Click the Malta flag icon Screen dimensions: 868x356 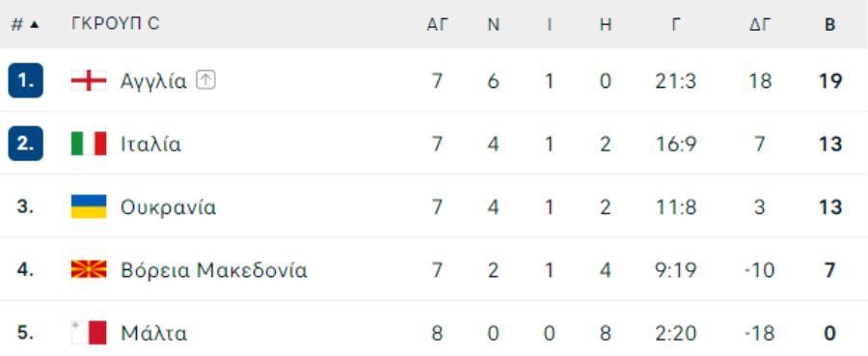(89, 333)
